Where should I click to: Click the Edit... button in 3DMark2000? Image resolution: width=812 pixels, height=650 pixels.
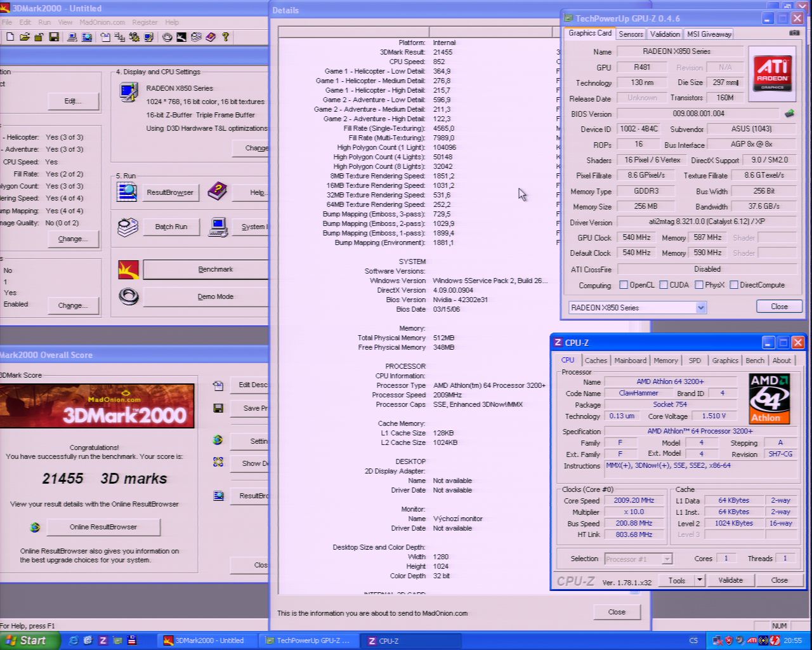point(73,101)
